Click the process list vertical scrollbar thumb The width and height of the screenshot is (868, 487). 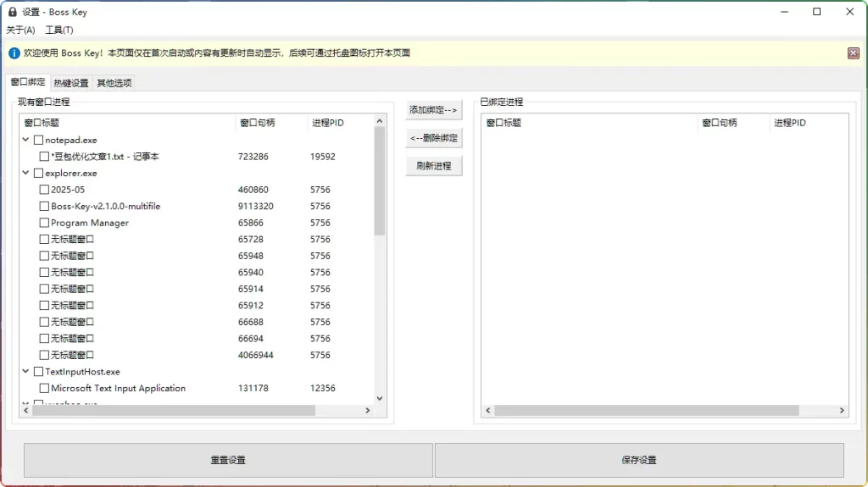(x=379, y=181)
